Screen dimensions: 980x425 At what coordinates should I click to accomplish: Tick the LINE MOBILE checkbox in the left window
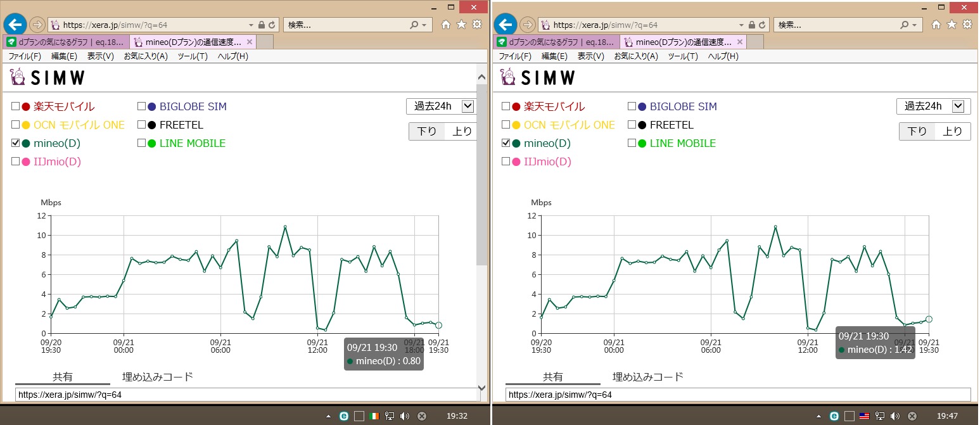[142, 143]
